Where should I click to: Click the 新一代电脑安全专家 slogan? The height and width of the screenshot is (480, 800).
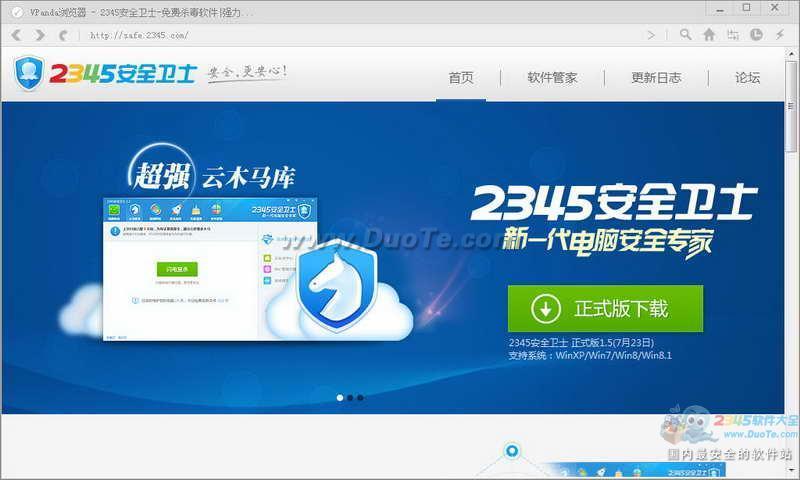(607, 242)
